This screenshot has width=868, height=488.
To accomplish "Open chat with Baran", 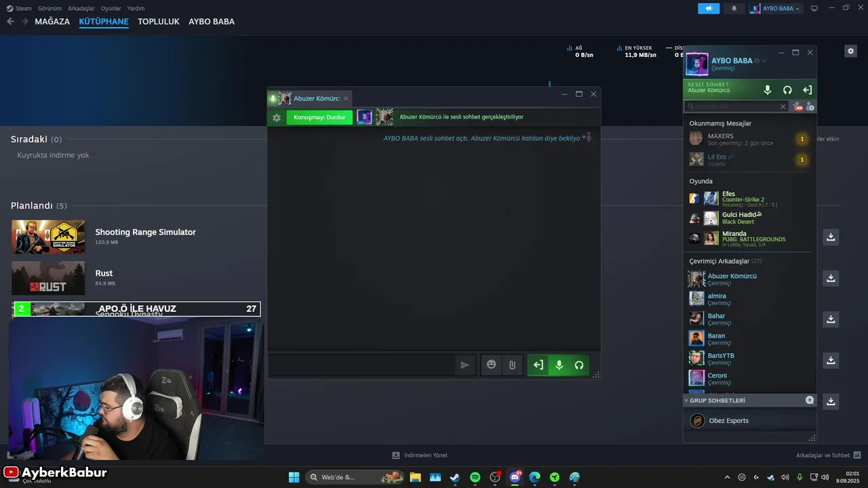I will (749, 338).
